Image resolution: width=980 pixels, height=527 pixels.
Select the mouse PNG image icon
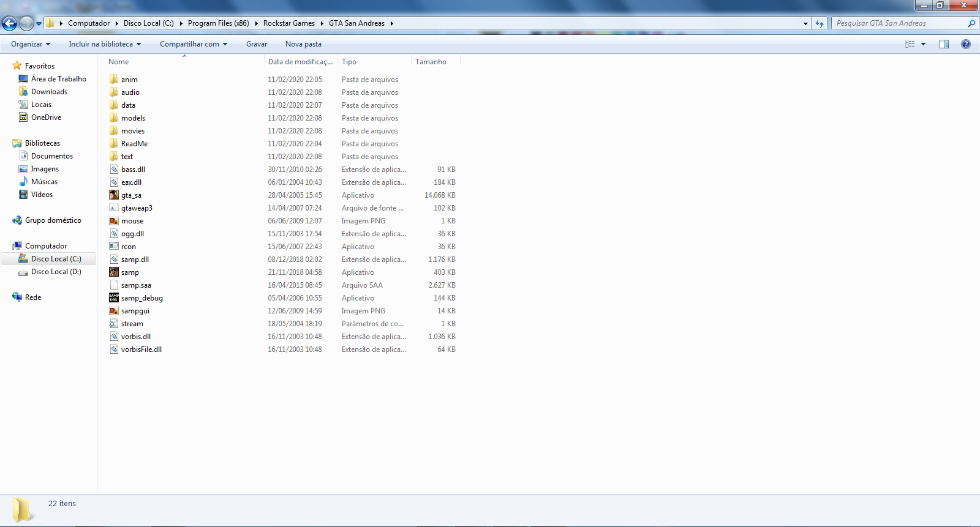pos(114,220)
